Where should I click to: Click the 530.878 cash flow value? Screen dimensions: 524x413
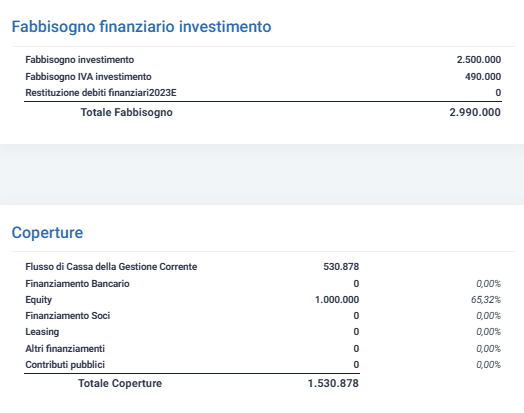(341, 267)
